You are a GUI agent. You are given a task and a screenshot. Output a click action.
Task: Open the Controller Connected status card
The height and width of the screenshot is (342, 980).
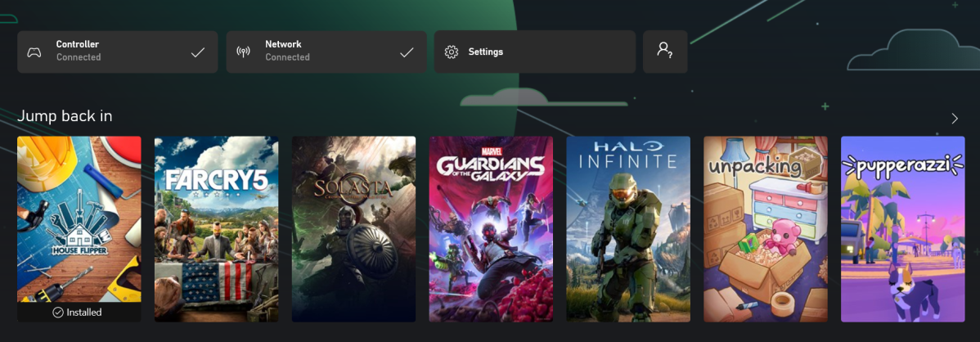click(117, 52)
